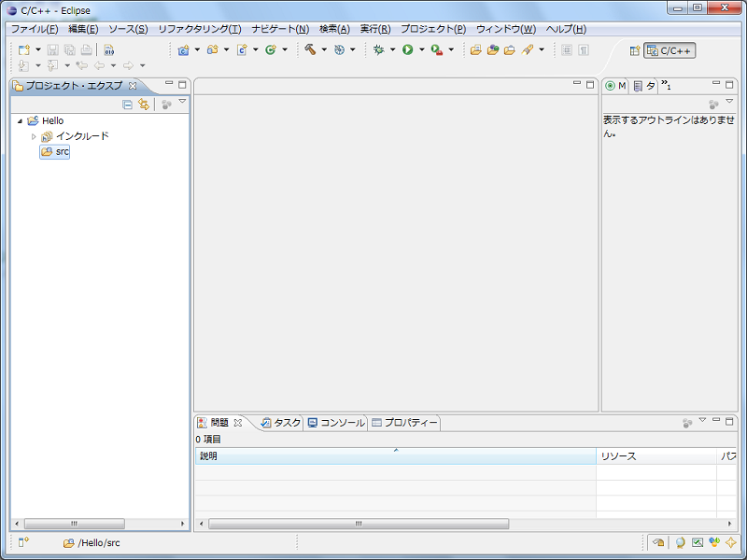
Task: Open the Build hammer dropdown arrow
Action: (x=324, y=49)
